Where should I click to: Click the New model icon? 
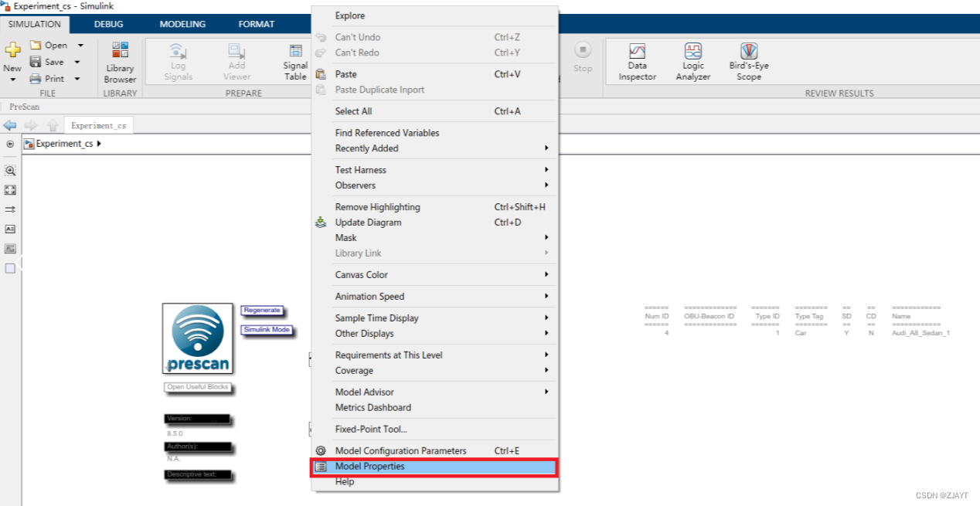12,51
